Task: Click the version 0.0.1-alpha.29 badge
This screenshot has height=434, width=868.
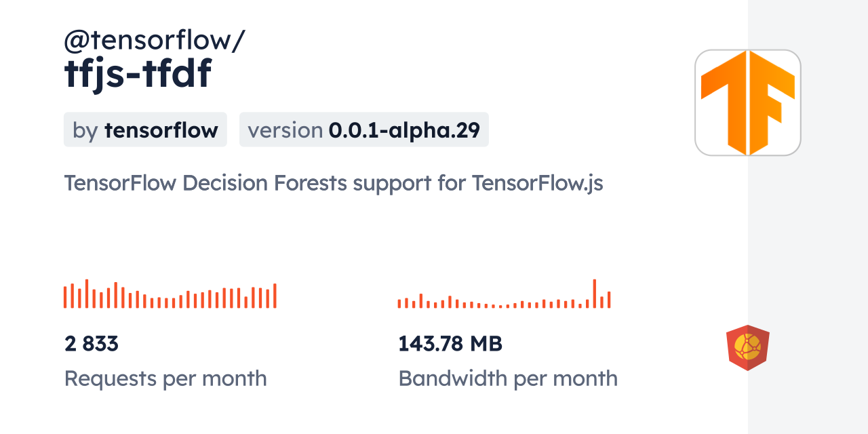Action: (363, 130)
